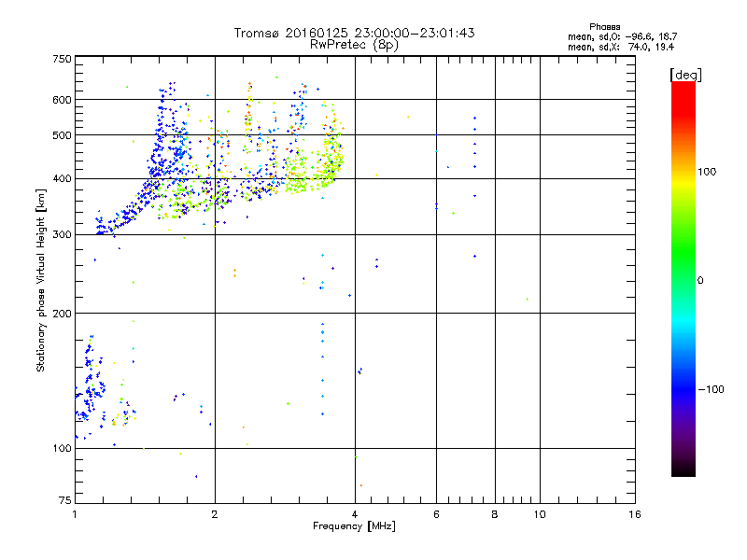This screenshot has height=560, width=747.
Task: Click the '600' y-axis tick label
Action: [x=62, y=100]
